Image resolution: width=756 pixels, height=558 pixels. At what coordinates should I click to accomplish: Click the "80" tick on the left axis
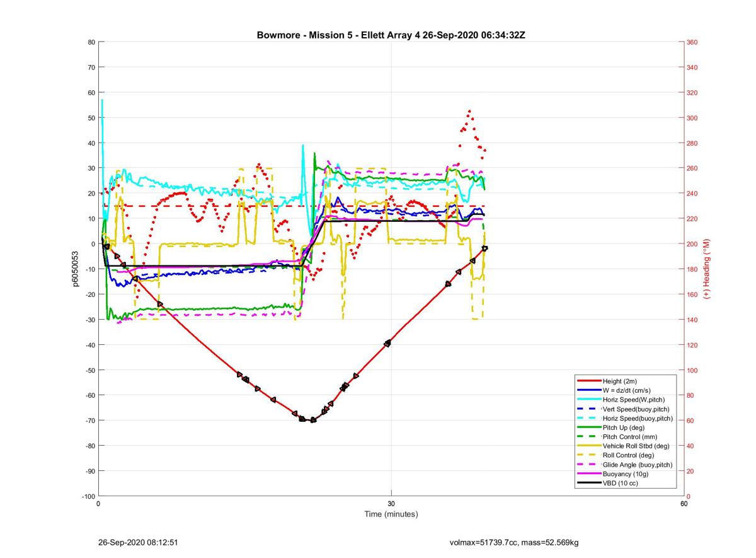[91, 42]
